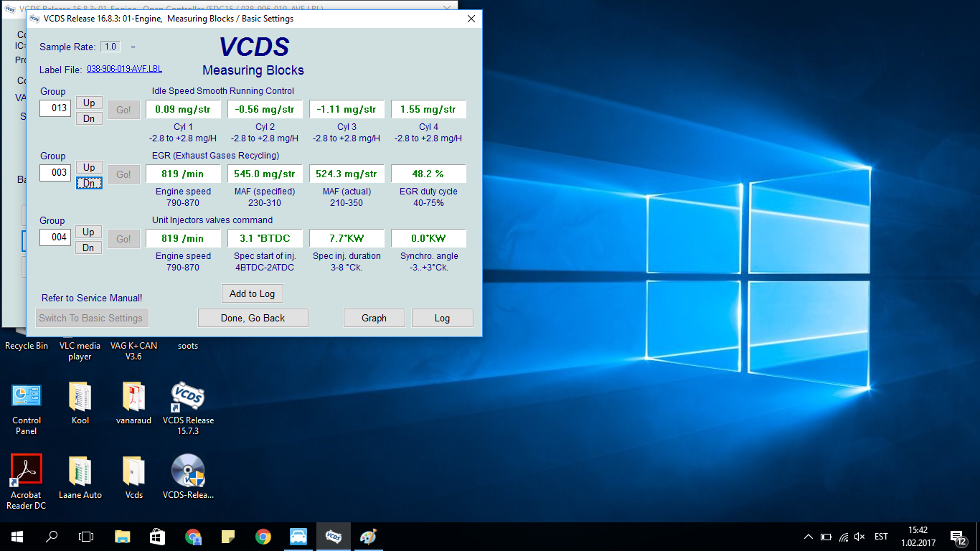The height and width of the screenshot is (551, 980).
Task: Select MAF actual value 524.3 mg/str
Action: pyautogui.click(x=347, y=174)
